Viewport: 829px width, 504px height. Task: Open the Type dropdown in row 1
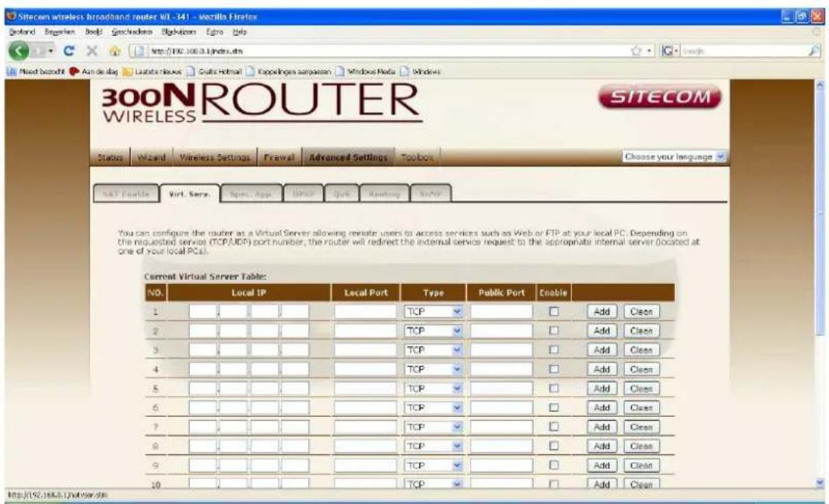pos(434,312)
